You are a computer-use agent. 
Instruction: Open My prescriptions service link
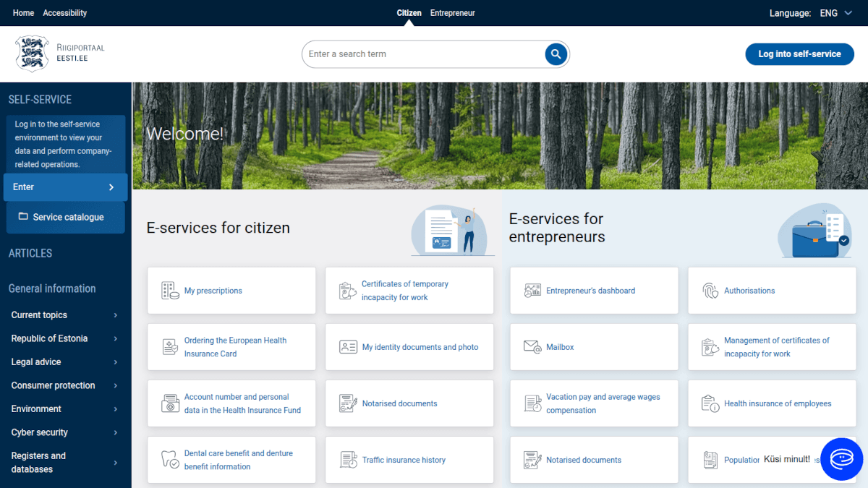(213, 291)
